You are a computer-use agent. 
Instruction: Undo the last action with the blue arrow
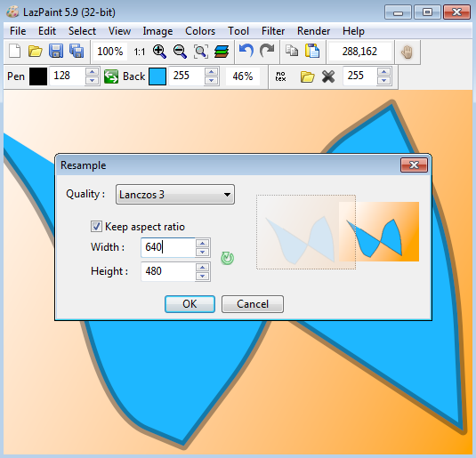[246, 51]
